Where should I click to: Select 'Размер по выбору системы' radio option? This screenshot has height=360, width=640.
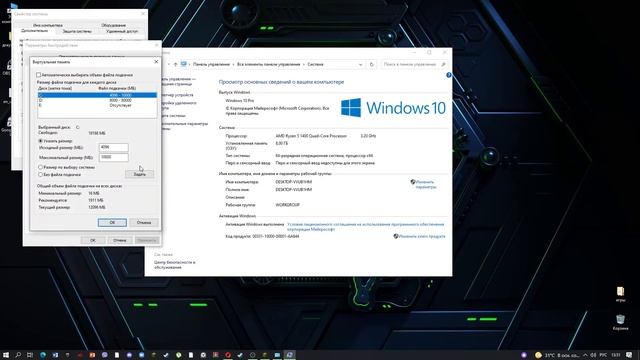click(x=40, y=167)
